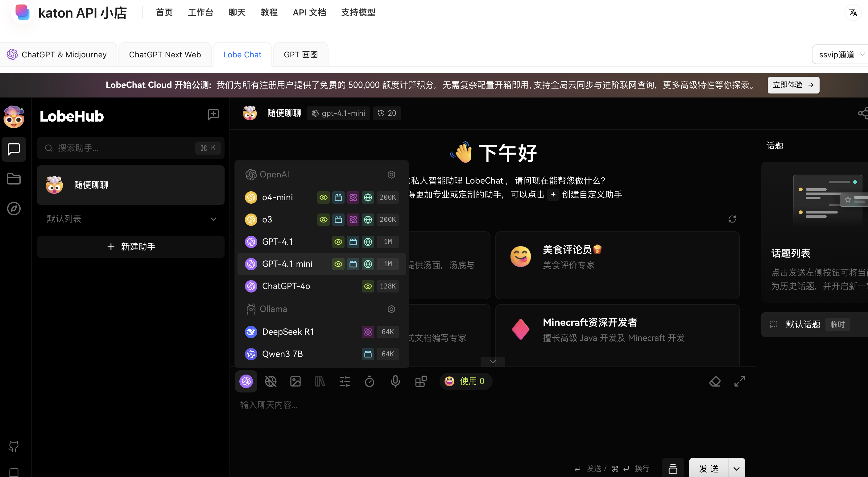This screenshot has width=868, height=477.
Task: Click the microphone voice input icon
Action: coord(395,381)
